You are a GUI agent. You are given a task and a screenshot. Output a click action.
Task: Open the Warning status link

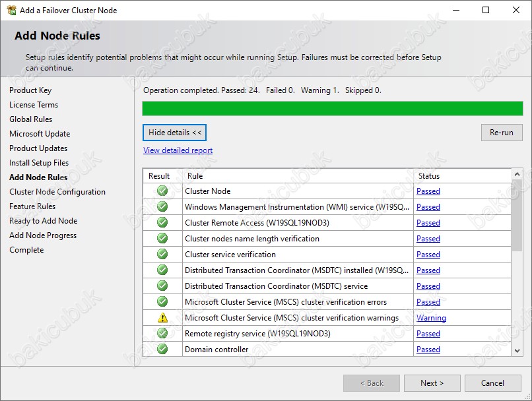[x=431, y=318]
